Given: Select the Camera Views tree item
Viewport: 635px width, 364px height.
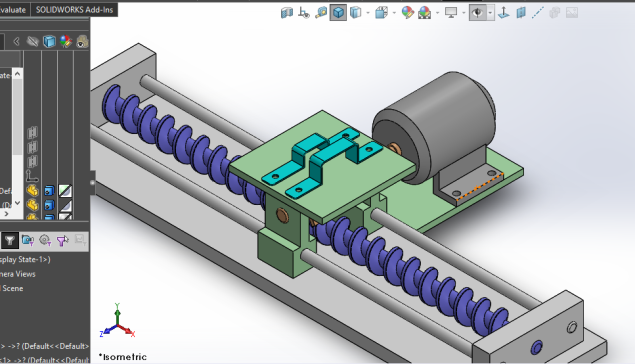Looking at the screenshot, I should (x=18, y=274).
